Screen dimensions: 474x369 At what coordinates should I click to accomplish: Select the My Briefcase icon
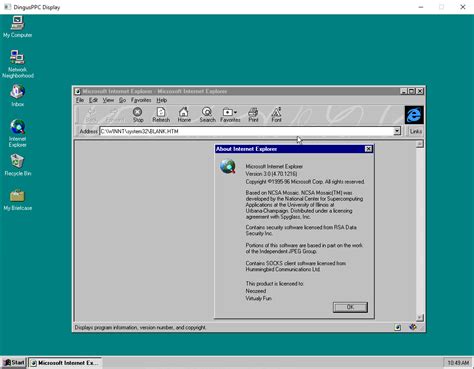click(x=17, y=200)
